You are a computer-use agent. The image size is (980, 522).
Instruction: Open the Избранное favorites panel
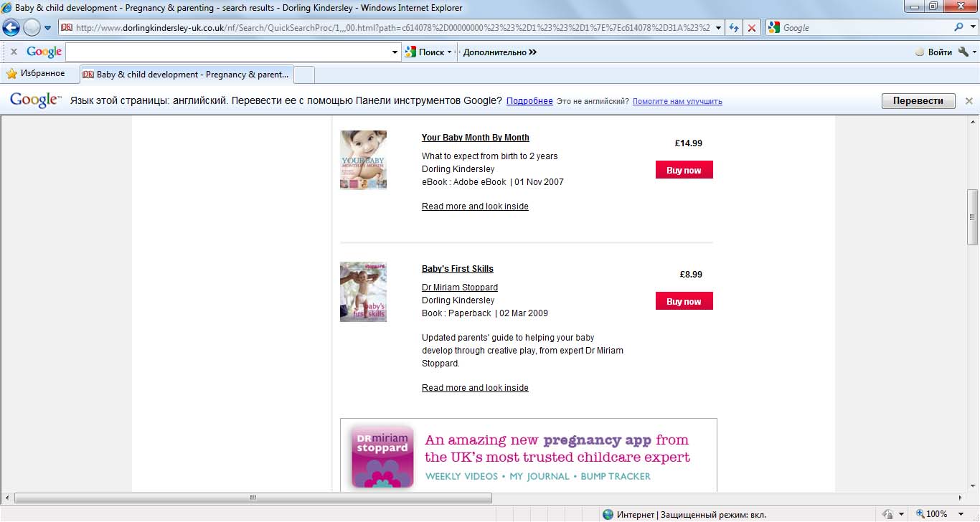click(36, 74)
